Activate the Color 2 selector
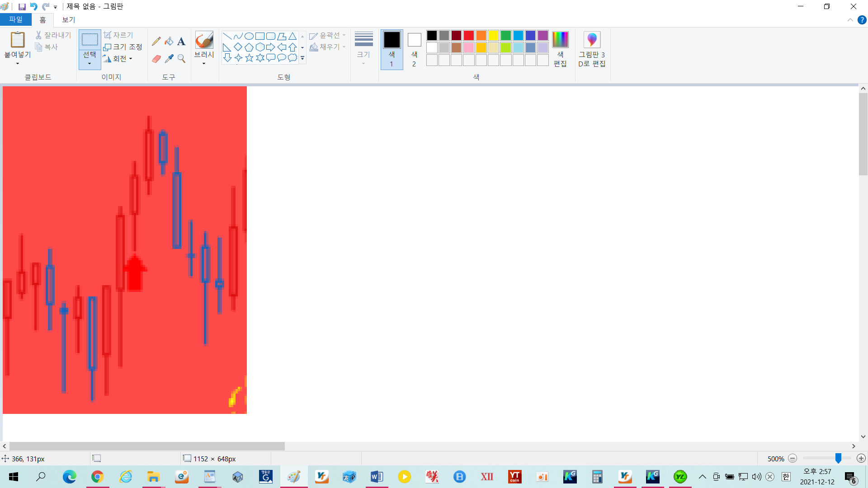868x488 pixels. click(x=414, y=49)
